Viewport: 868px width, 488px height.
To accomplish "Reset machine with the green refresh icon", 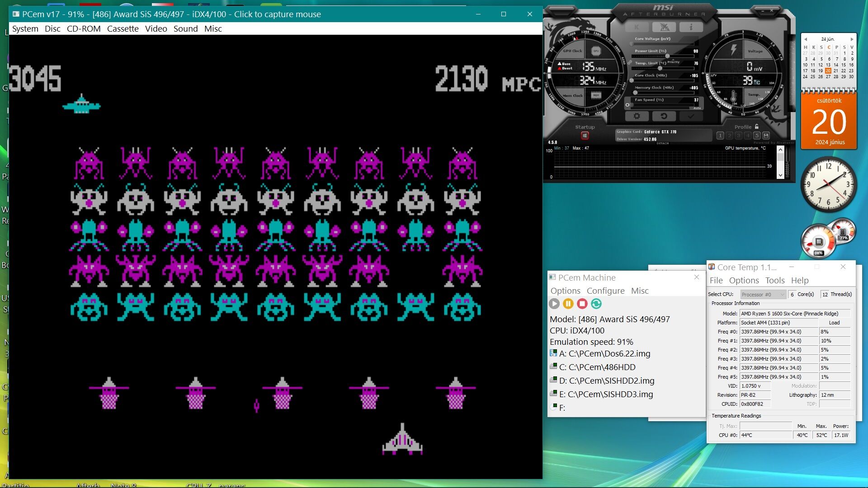I will tap(596, 304).
